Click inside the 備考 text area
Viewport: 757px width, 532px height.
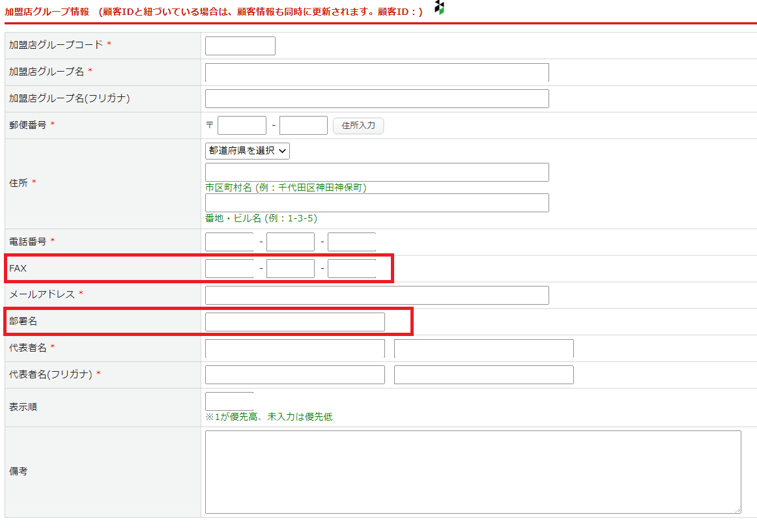coord(472,472)
